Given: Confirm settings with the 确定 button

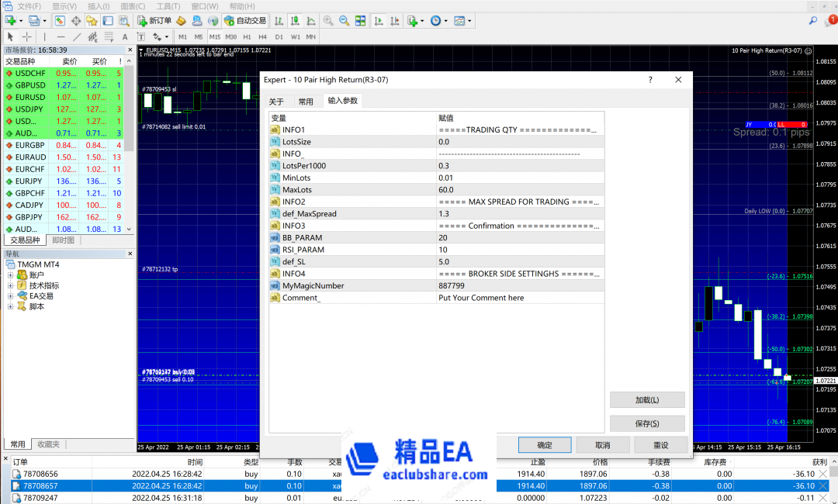Looking at the screenshot, I should pos(544,444).
